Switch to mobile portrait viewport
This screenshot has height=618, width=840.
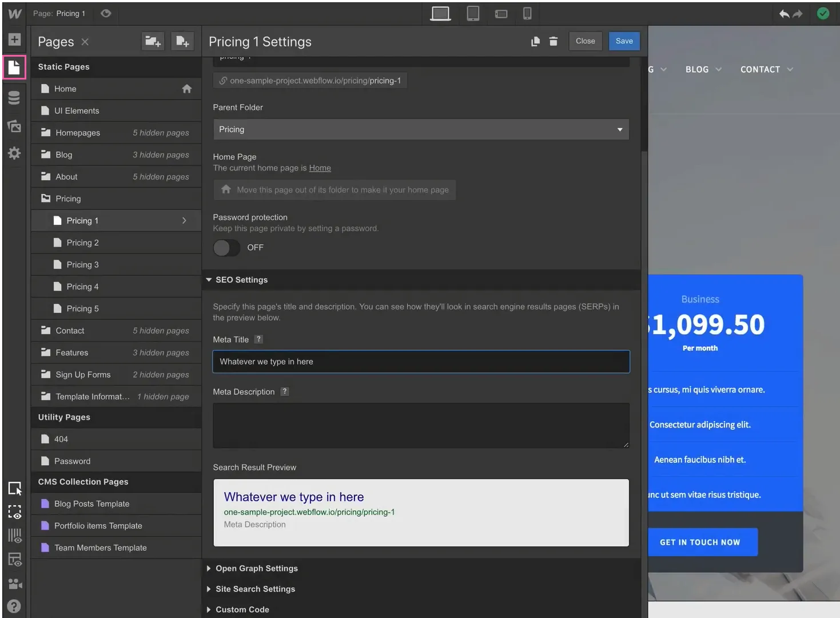coord(527,13)
